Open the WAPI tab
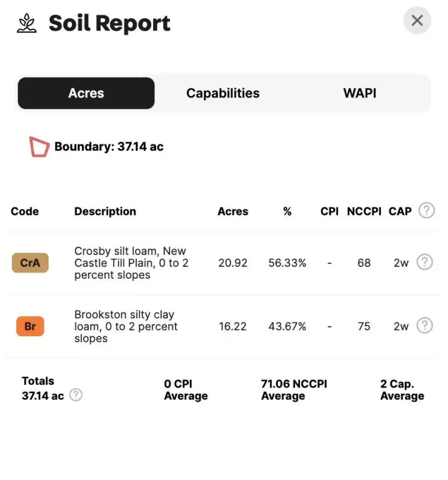Viewport: 448px width, 480px height. click(359, 93)
